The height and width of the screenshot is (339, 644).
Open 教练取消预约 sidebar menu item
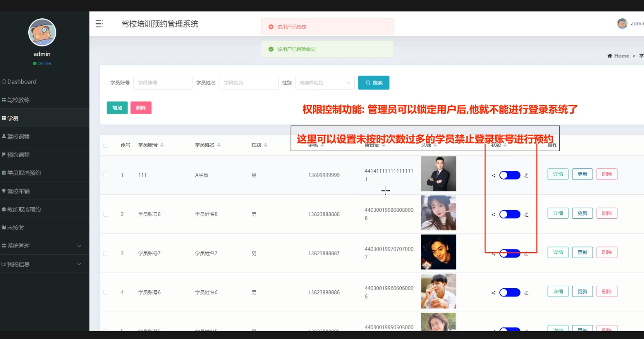coord(45,209)
